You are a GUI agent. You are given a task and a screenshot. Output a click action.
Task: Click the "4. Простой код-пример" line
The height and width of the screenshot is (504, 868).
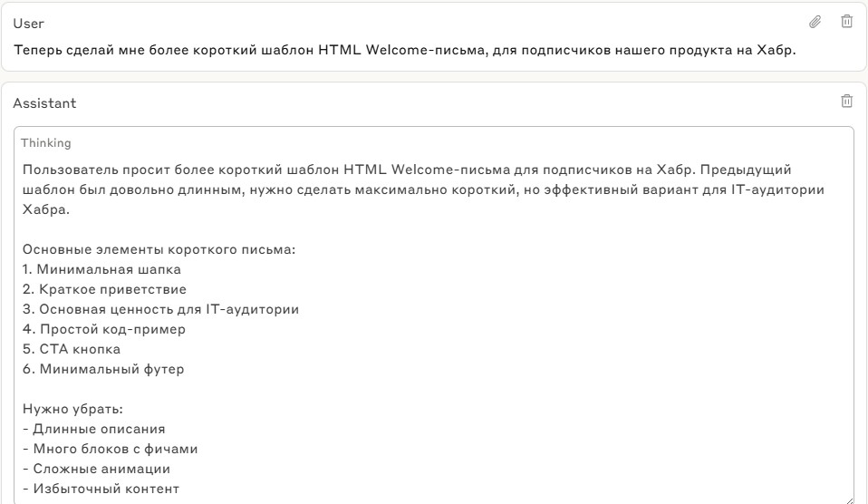coord(104,329)
